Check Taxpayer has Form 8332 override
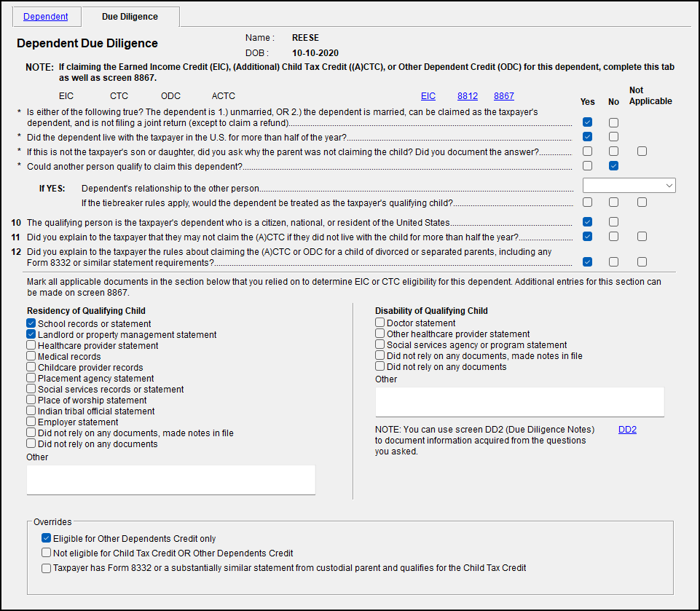This screenshot has width=700, height=611. click(46, 568)
